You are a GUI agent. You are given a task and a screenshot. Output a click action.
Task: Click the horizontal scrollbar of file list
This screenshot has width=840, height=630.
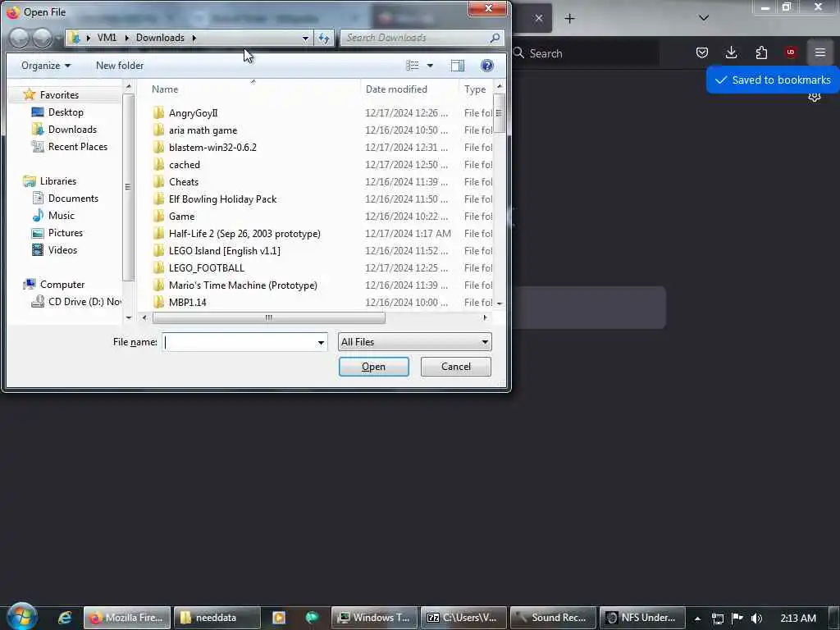268,317
